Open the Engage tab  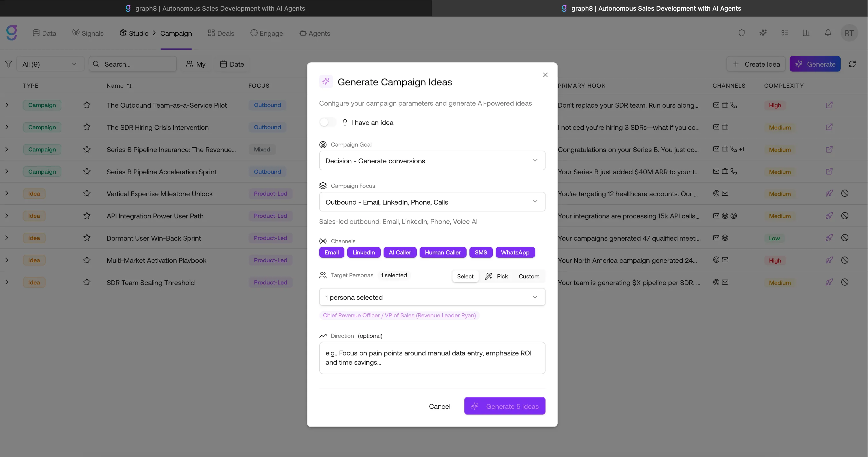[267, 33]
